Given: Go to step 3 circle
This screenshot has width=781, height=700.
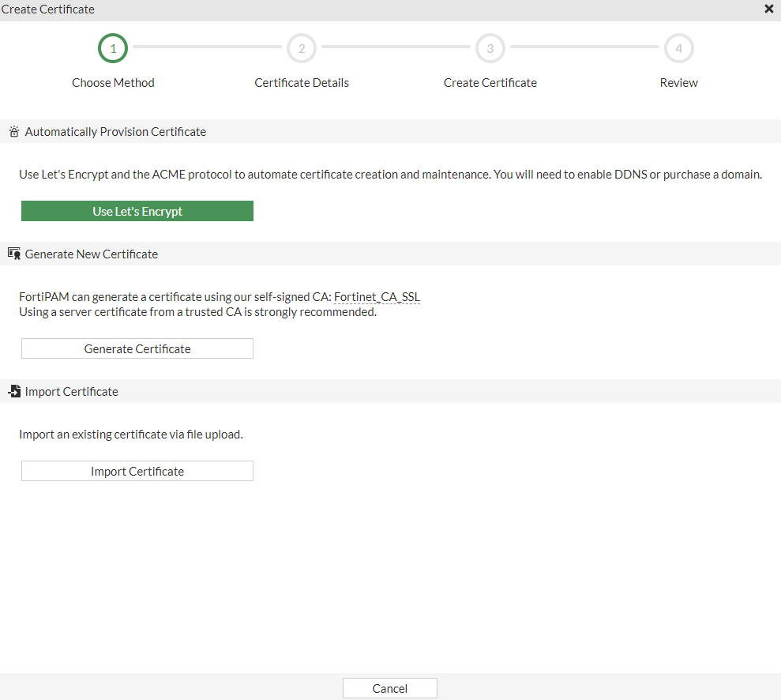Looking at the screenshot, I should click(490, 48).
